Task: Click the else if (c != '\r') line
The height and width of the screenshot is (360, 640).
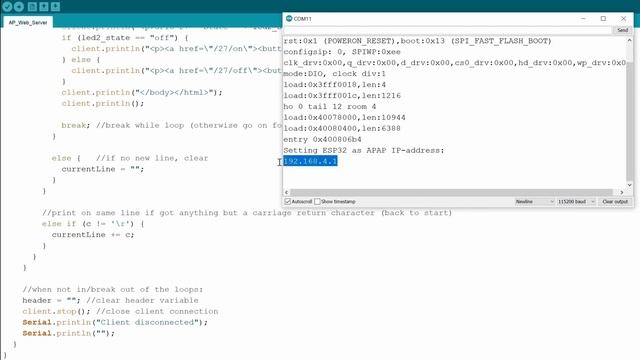Action: coord(93,224)
